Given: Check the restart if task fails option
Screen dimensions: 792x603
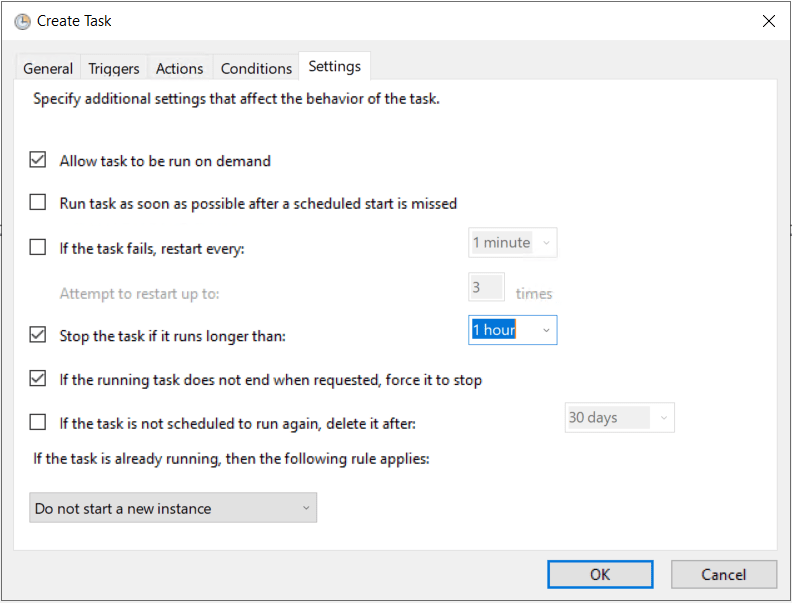Looking at the screenshot, I should pyautogui.click(x=38, y=247).
